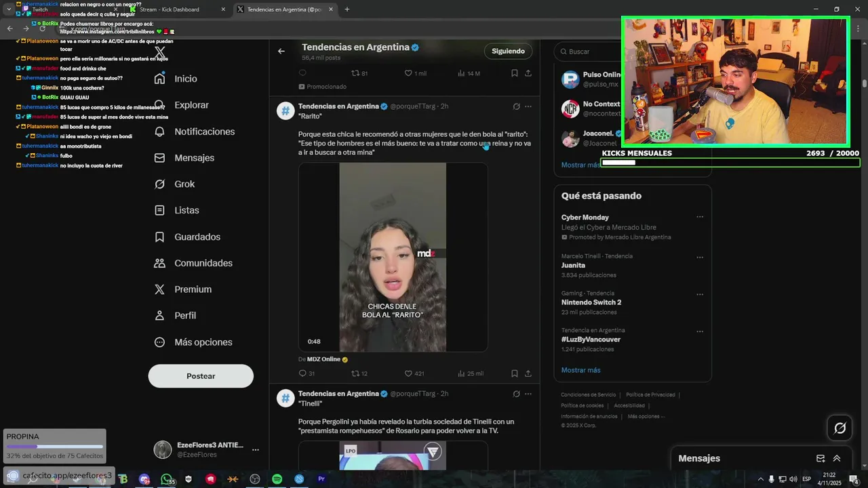Open more options for the #LuzByVancouver trend
The image size is (868, 488).
tap(700, 331)
